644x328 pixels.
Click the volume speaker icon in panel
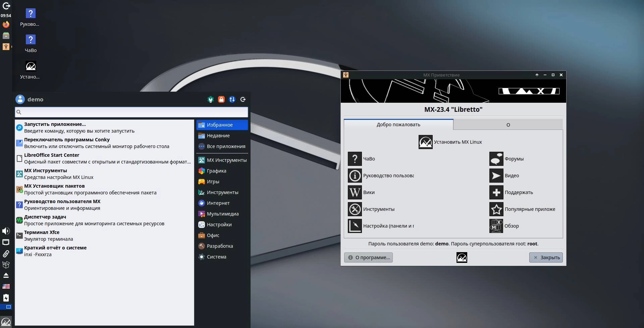(6, 231)
